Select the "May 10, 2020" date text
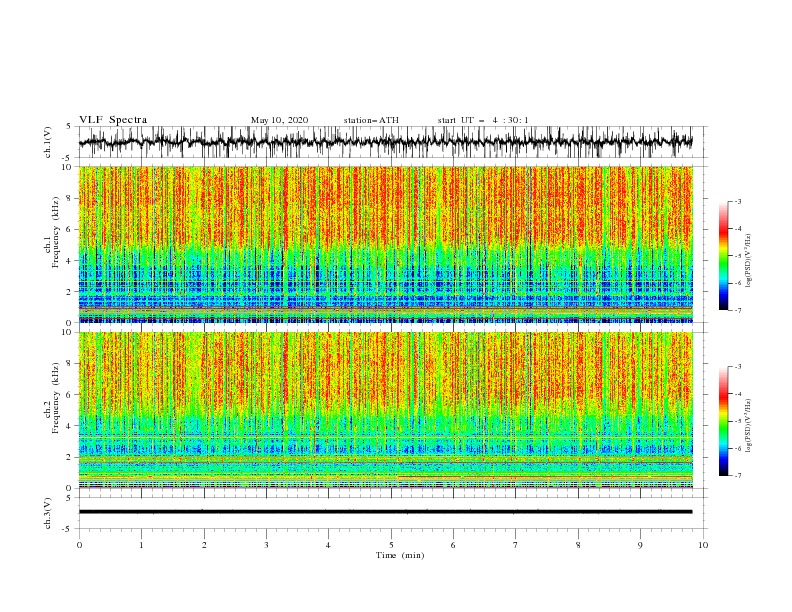This screenshot has height=612, width=792. coord(279,120)
